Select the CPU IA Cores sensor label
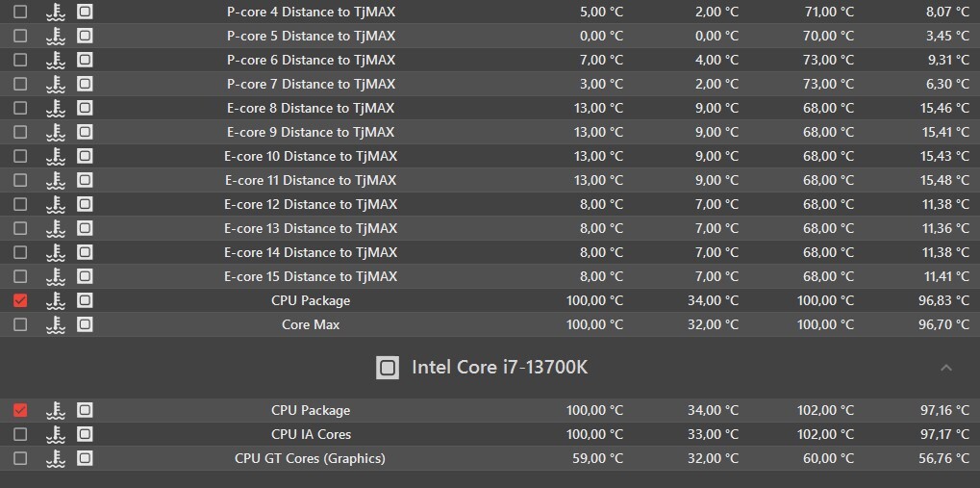This screenshot has width=980, height=488. pyautogui.click(x=311, y=434)
